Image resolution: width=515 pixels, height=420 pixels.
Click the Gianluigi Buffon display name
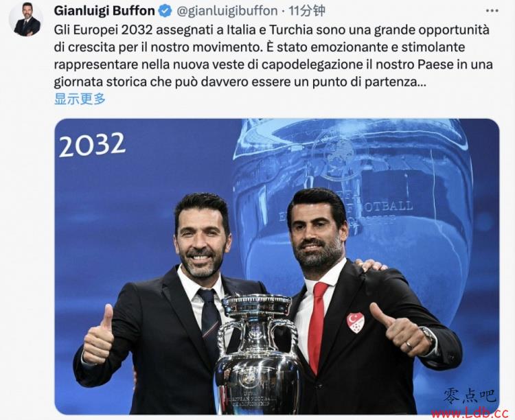104,11
